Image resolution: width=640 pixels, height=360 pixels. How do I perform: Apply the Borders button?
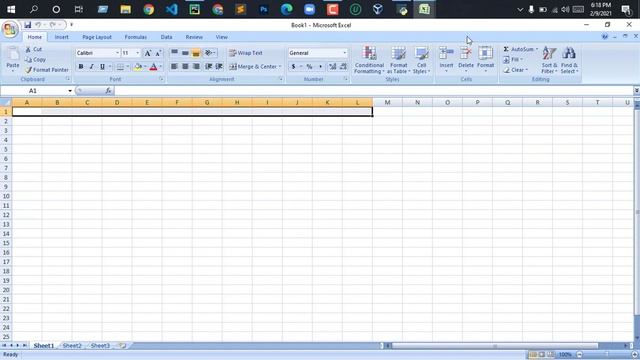[x=120, y=67]
